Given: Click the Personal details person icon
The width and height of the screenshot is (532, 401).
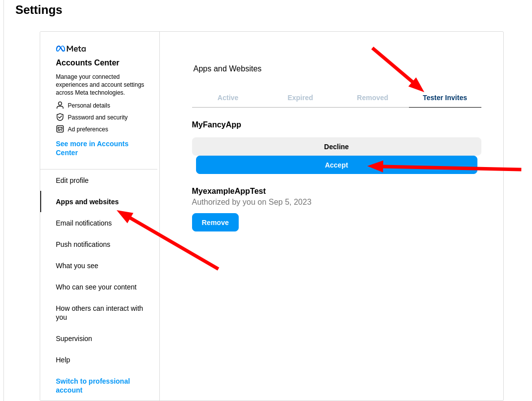Looking at the screenshot, I should point(60,105).
